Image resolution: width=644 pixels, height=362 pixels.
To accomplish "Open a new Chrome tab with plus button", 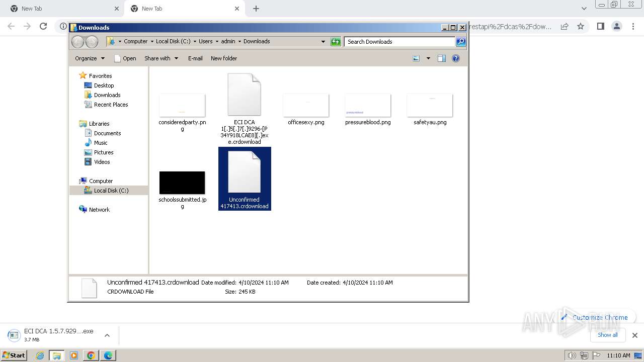I will 256,9.
